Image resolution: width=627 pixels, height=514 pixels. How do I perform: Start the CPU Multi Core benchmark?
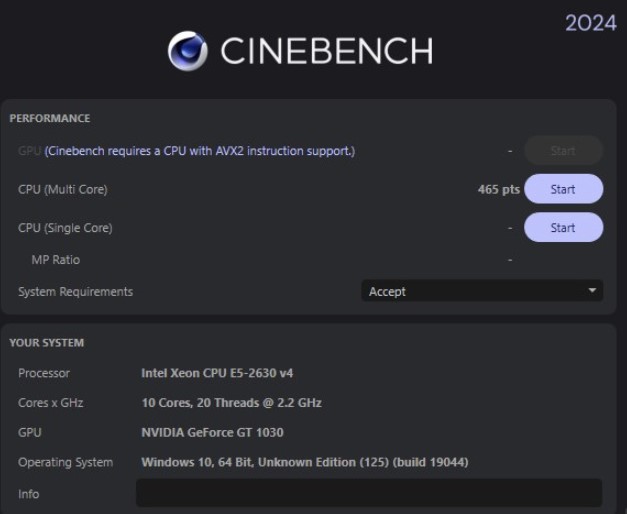tap(563, 189)
